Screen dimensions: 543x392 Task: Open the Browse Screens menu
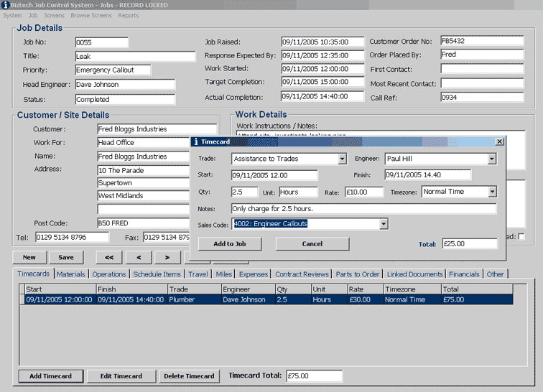91,16
